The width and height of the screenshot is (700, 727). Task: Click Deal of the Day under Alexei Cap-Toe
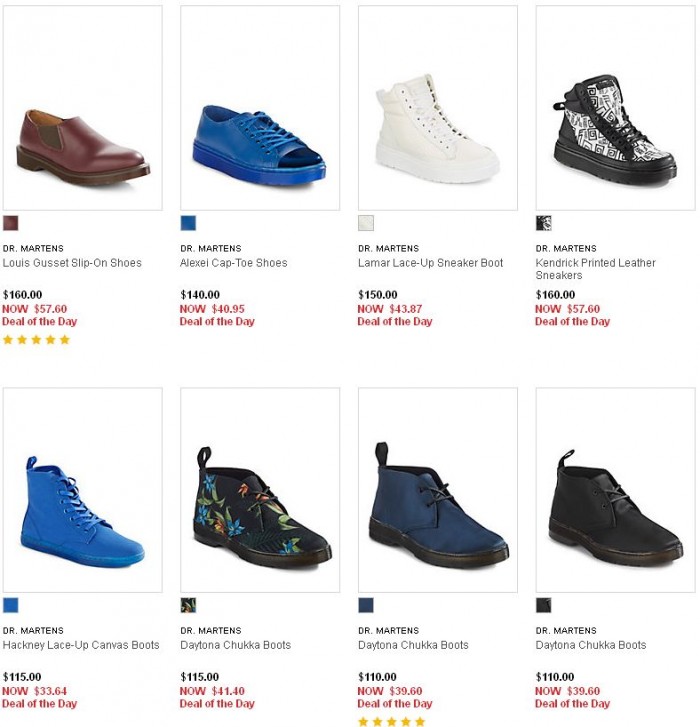pos(217,322)
